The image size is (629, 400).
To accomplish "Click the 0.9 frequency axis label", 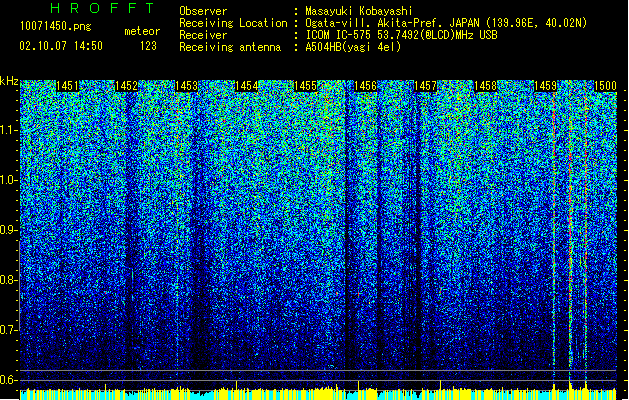I will click(x=8, y=230).
